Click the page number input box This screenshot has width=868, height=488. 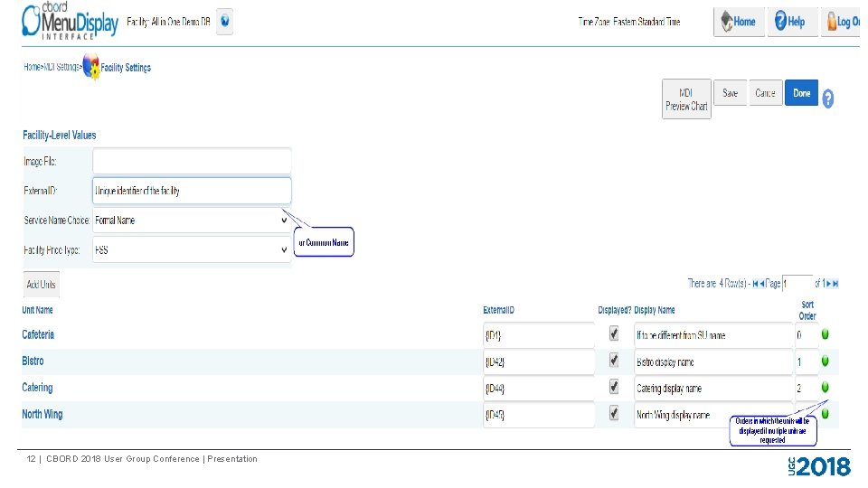point(797,284)
